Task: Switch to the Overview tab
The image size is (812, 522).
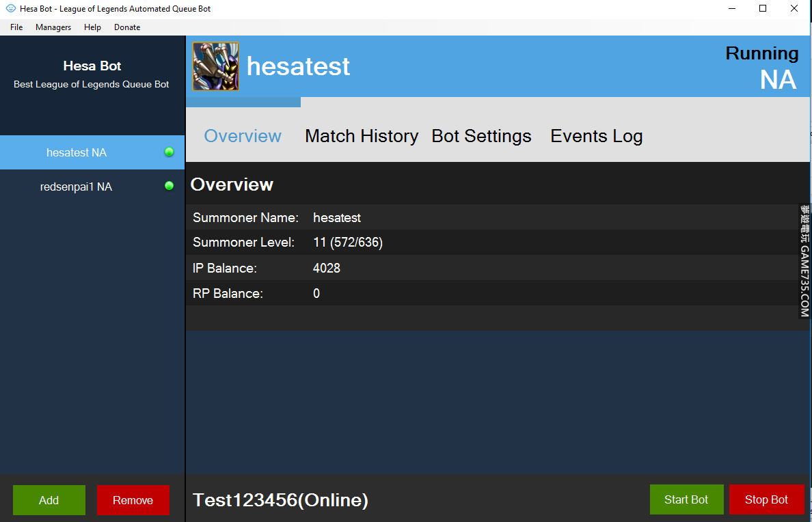Action: point(243,136)
